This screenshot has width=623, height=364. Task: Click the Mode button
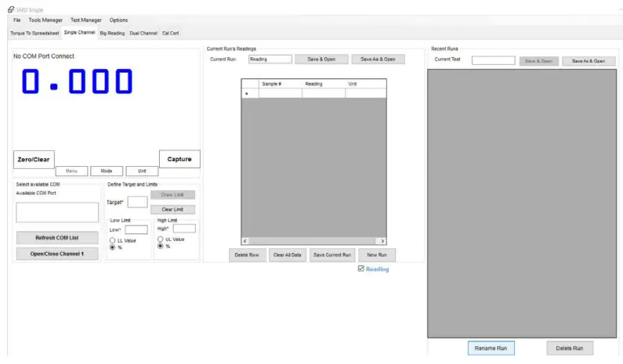pyautogui.click(x=107, y=171)
